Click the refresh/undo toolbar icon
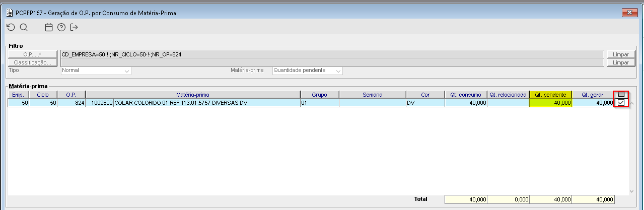Image resolution: width=644 pixels, height=210 pixels. 11,27
